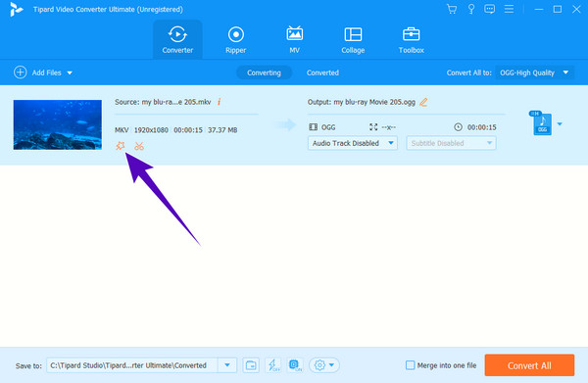This screenshot has height=383, width=588.
Task: Open the Toolbox tab
Action: pyautogui.click(x=411, y=39)
